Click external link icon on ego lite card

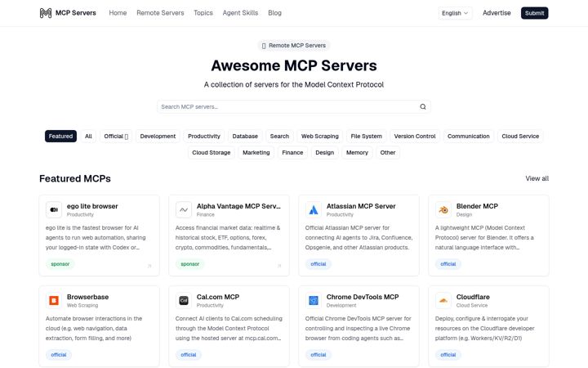click(x=149, y=266)
